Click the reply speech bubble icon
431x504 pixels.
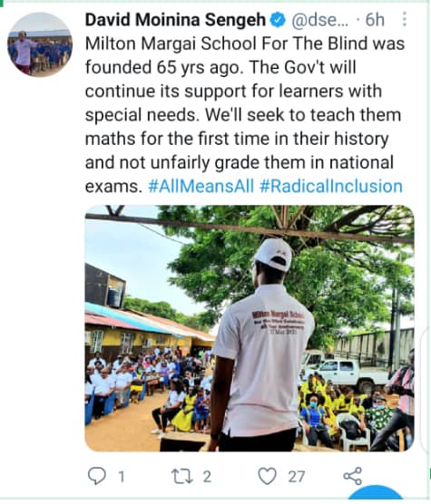pos(97,476)
